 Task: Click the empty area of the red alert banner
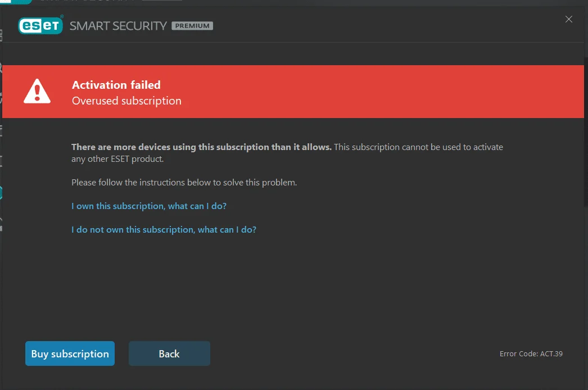[x=375, y=92]
